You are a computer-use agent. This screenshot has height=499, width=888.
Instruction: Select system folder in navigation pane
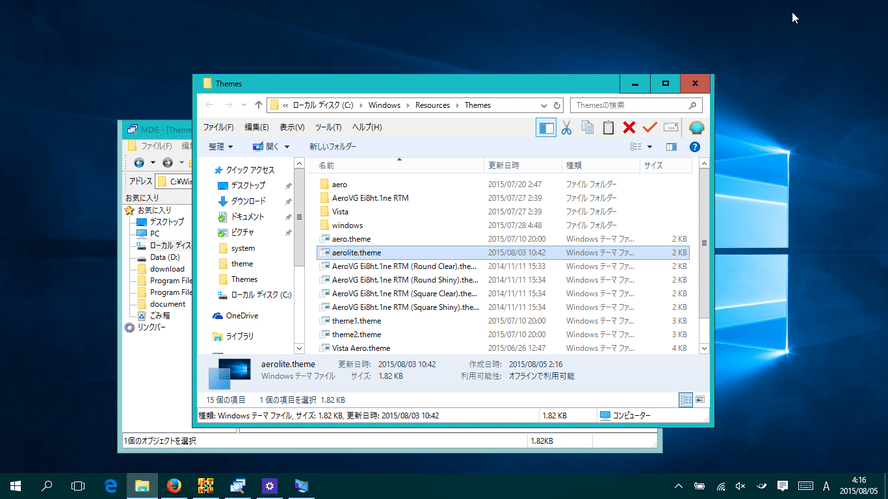pos(243,248)
